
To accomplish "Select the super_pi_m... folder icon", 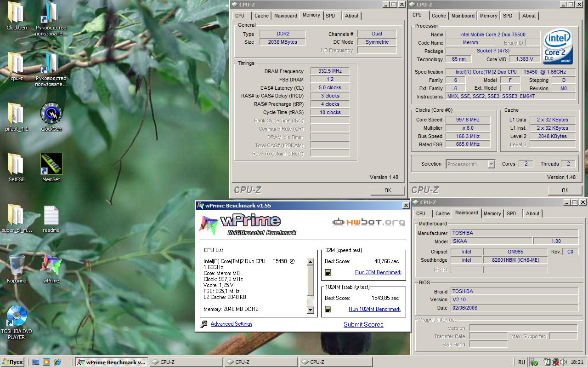I will coord(17,215).
